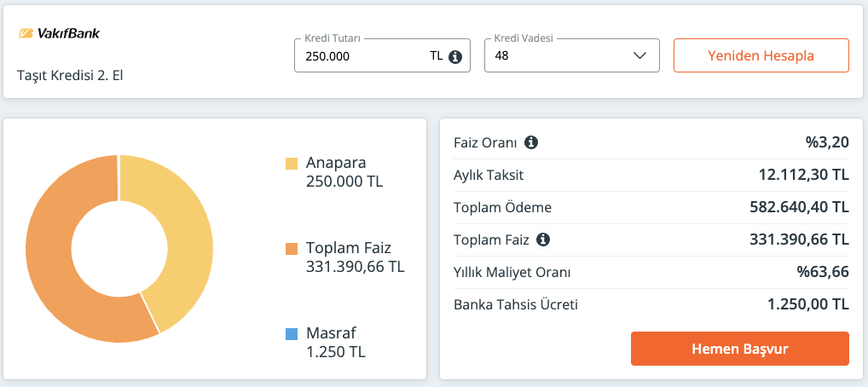Click Hemen Başvur button

[739, 349]
